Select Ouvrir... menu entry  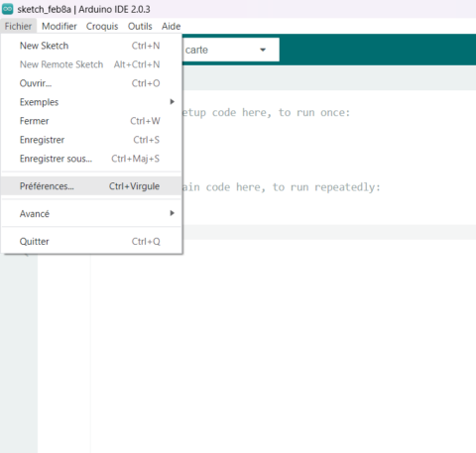click(91, 83)
